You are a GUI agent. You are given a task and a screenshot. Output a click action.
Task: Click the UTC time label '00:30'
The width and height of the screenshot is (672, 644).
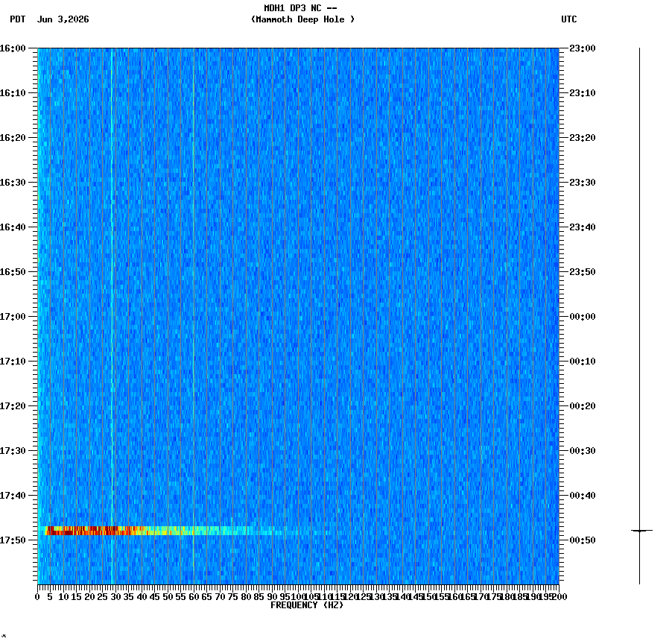coord(583,451)
